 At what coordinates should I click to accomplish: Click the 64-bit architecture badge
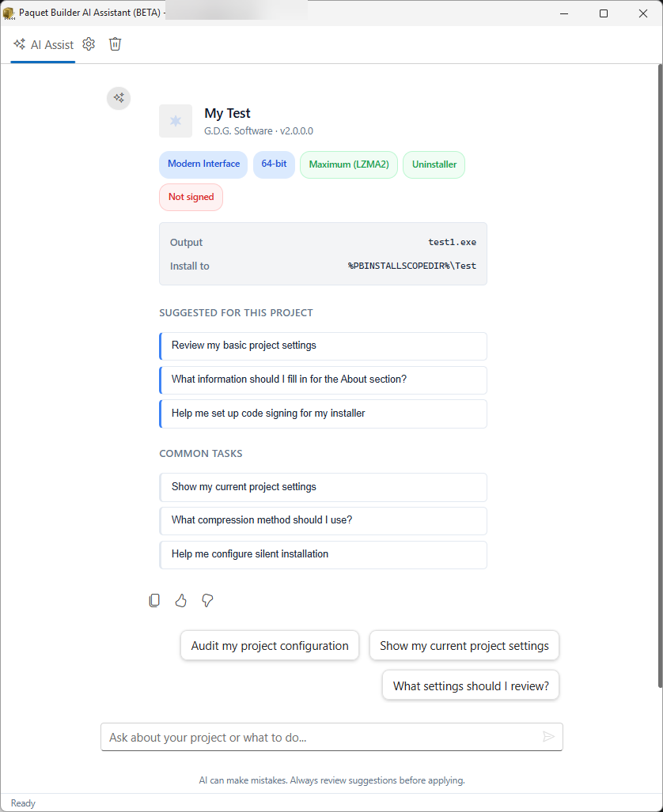(x=274, y=164)
